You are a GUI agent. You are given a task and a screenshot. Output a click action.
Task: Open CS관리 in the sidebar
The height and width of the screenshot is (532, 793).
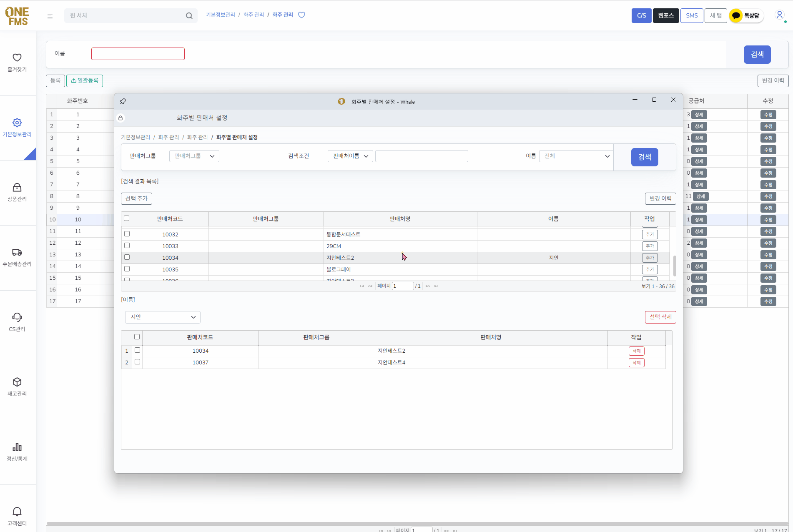[17, 322]
